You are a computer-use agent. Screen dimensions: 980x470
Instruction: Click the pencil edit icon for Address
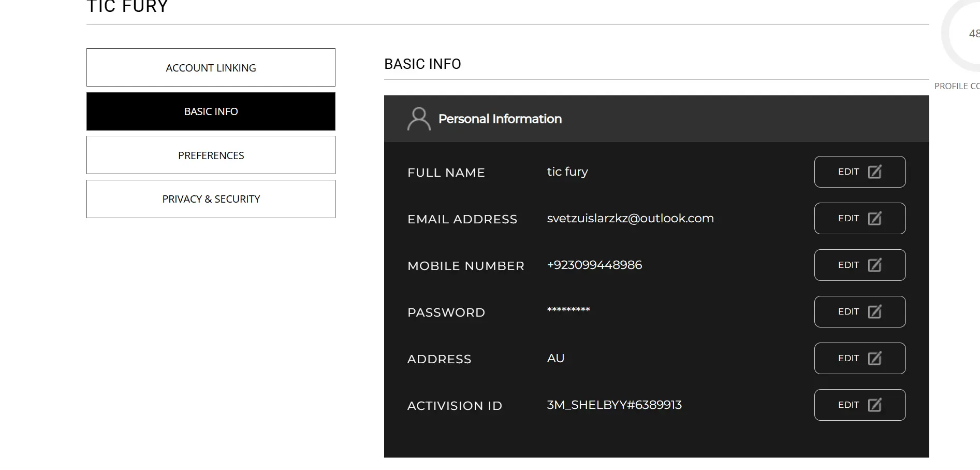874,358
